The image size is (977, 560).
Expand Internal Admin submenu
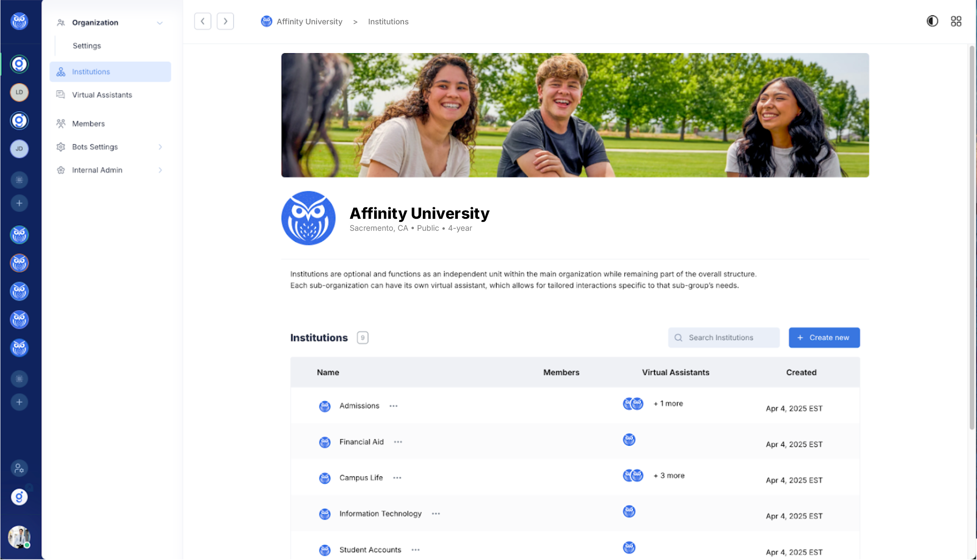(160, 170)
